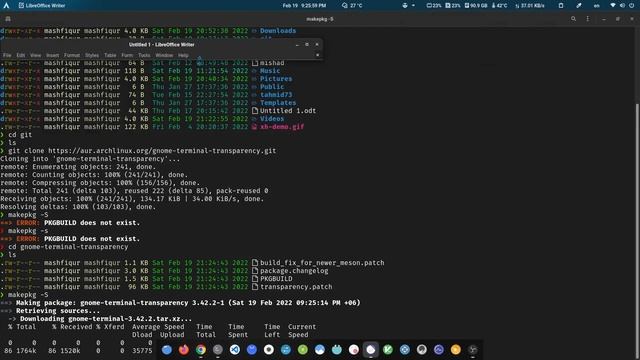Launch Firefox from the dock
This screenshot has height=360, width=640.
tap(184, 350)
